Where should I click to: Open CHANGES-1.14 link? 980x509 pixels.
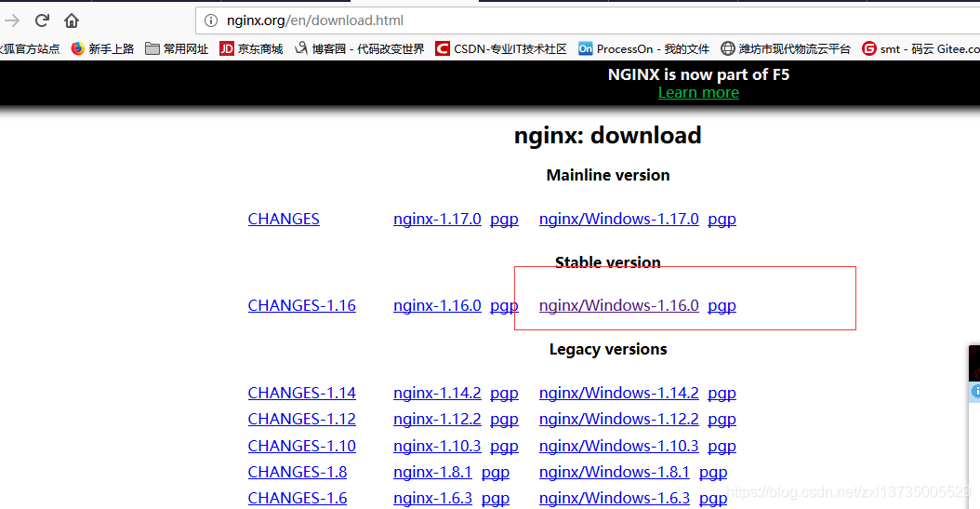302,393
